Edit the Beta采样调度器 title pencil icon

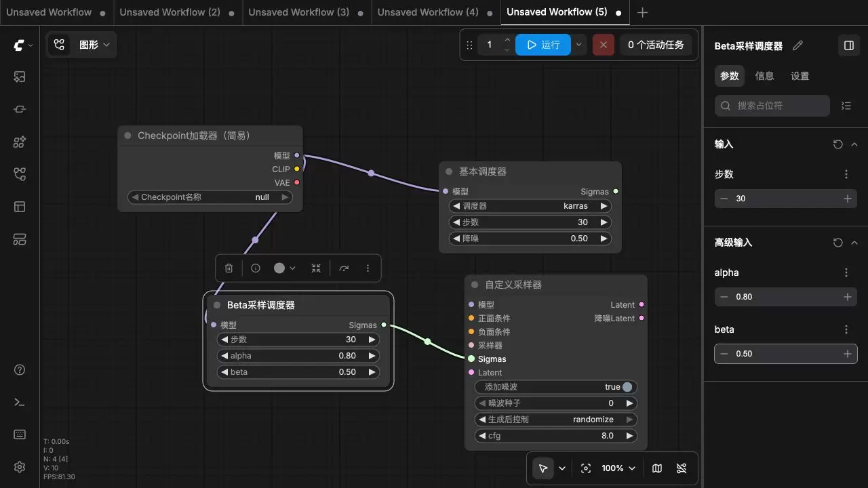tap(797, 45)
